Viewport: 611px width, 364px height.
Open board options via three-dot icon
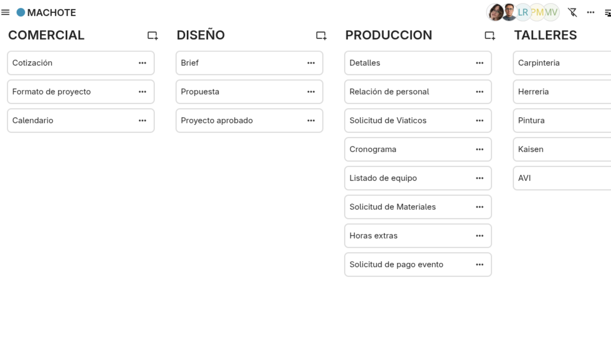pos(590,12)
